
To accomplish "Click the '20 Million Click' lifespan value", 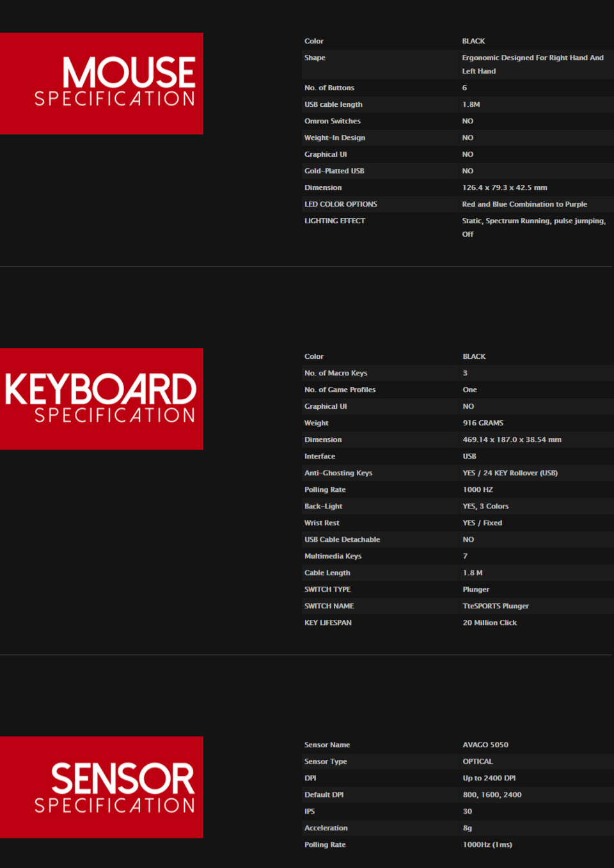I will (x=490, y=622).
